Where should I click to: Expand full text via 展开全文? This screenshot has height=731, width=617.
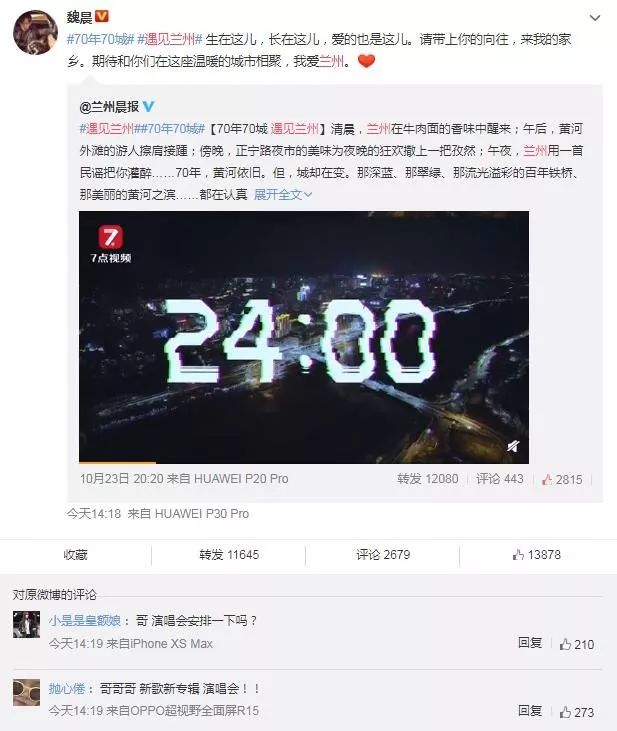point(283,194)
